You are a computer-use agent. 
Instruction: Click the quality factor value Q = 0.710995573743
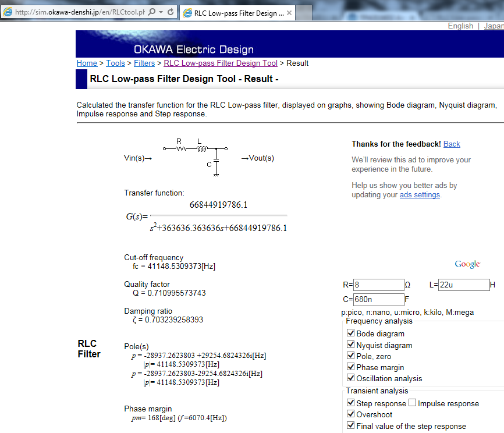(169, 293)
